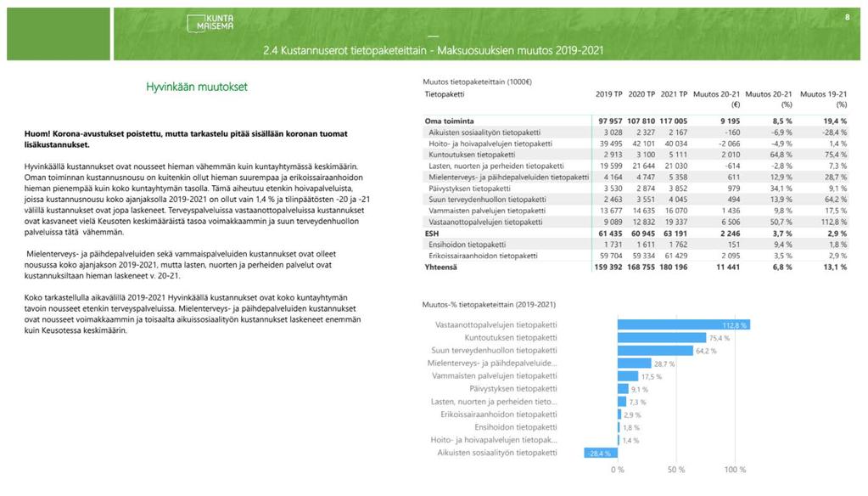The image size is (868, 496).
Task: Click the "180 196" total value
Action: coord(673,268)
